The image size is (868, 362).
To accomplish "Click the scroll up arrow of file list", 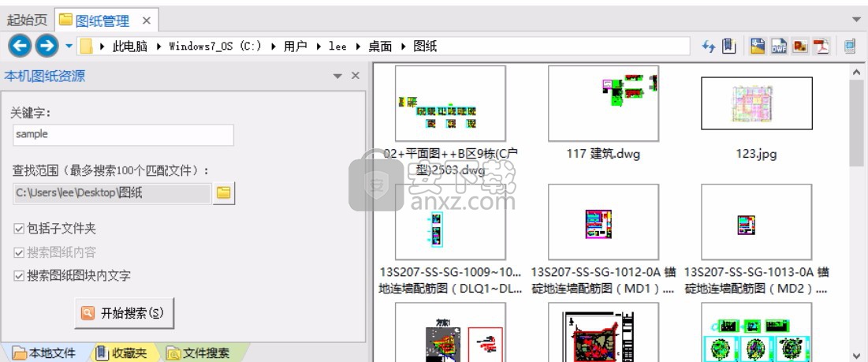I will [x=857, y=72].
